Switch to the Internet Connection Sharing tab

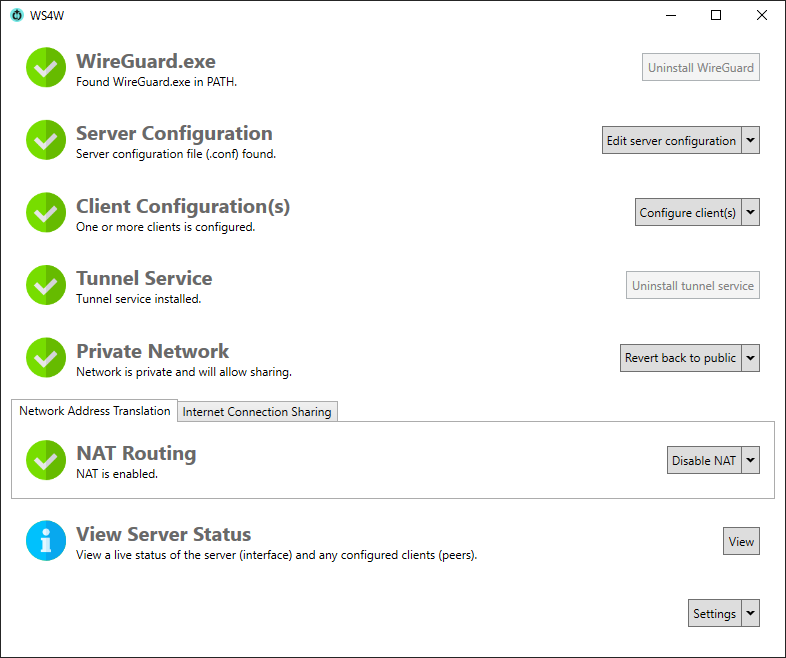[257, 412]
